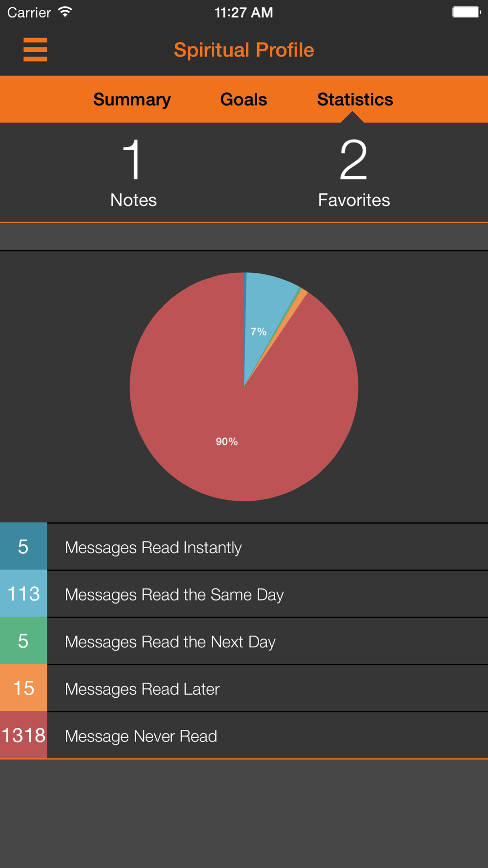Tap the Wi-Fi status icon

65,12
